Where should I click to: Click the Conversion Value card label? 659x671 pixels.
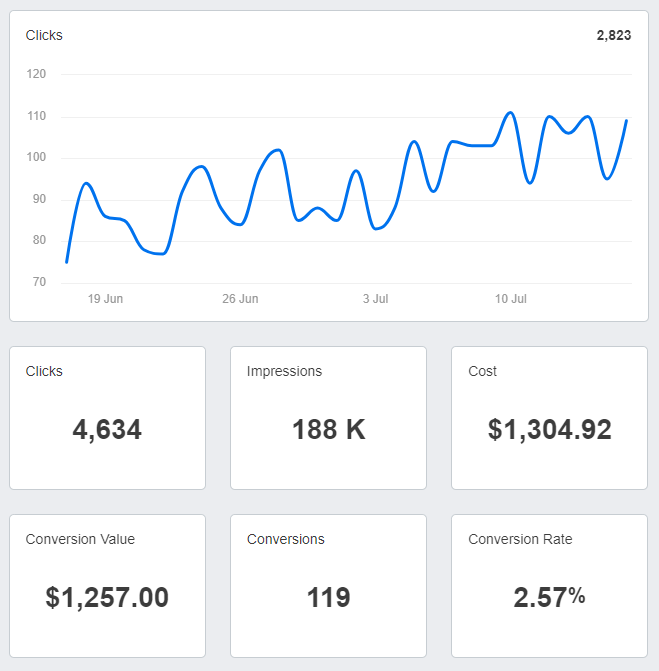80,539
